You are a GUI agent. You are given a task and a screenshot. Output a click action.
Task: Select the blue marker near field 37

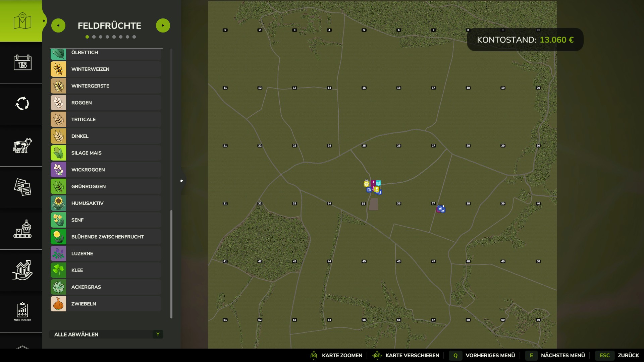point(441,209)
